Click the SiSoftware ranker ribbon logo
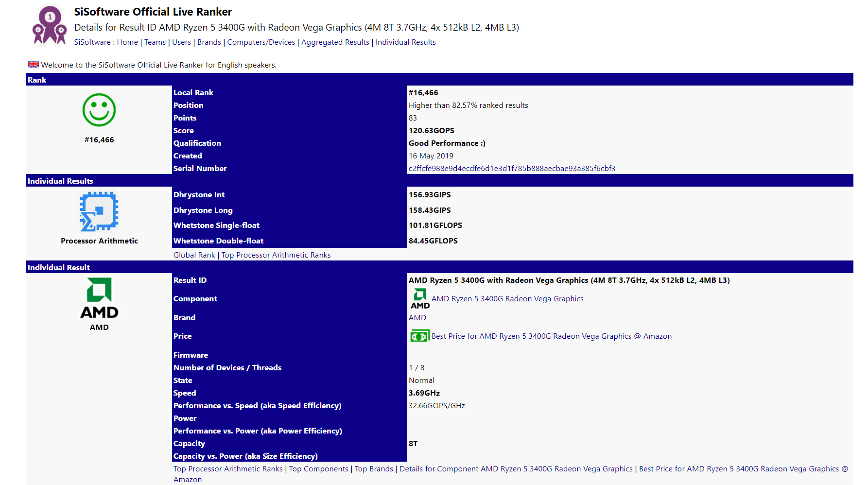 pos(49,25)
